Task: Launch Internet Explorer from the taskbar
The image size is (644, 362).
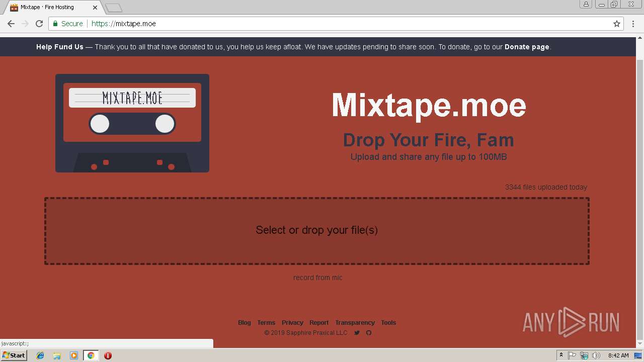Action: pos(40,355)
